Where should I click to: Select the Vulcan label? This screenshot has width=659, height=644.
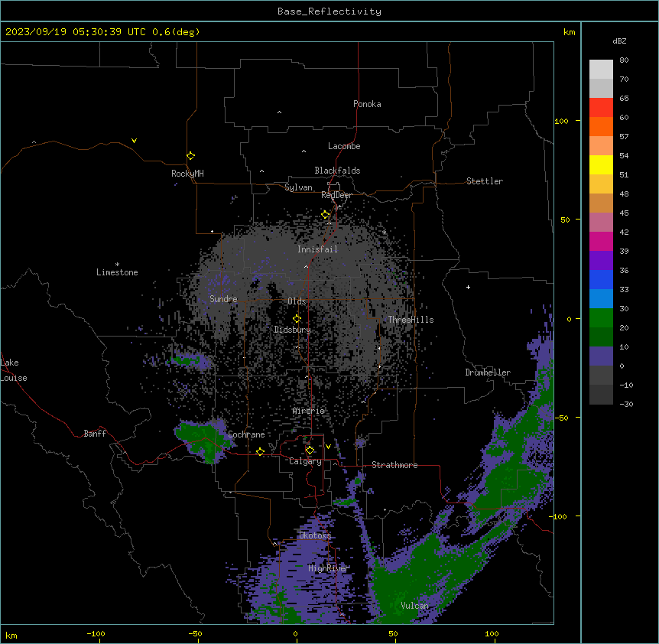point(414,606)
